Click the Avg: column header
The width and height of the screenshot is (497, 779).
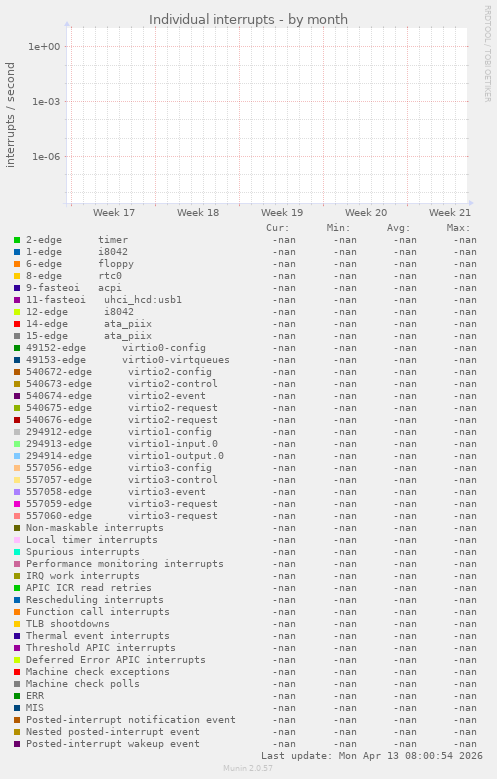[x=398, y=228]
